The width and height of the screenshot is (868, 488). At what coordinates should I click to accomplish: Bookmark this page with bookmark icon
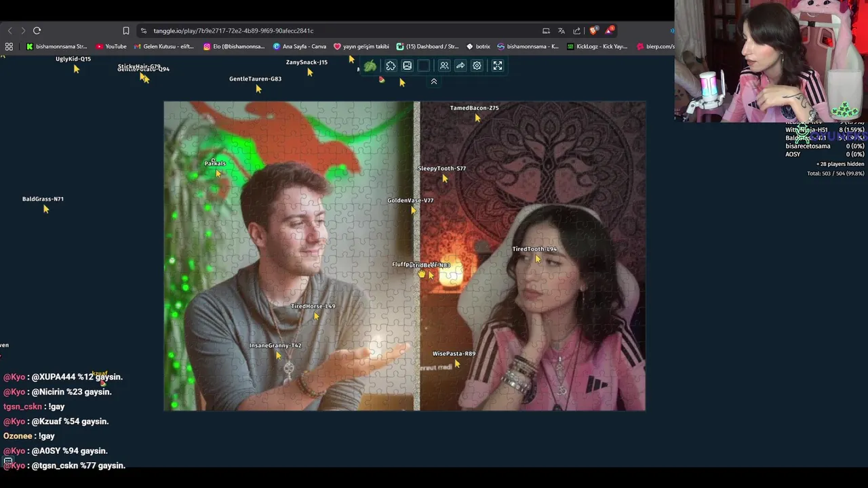(126, 30)
